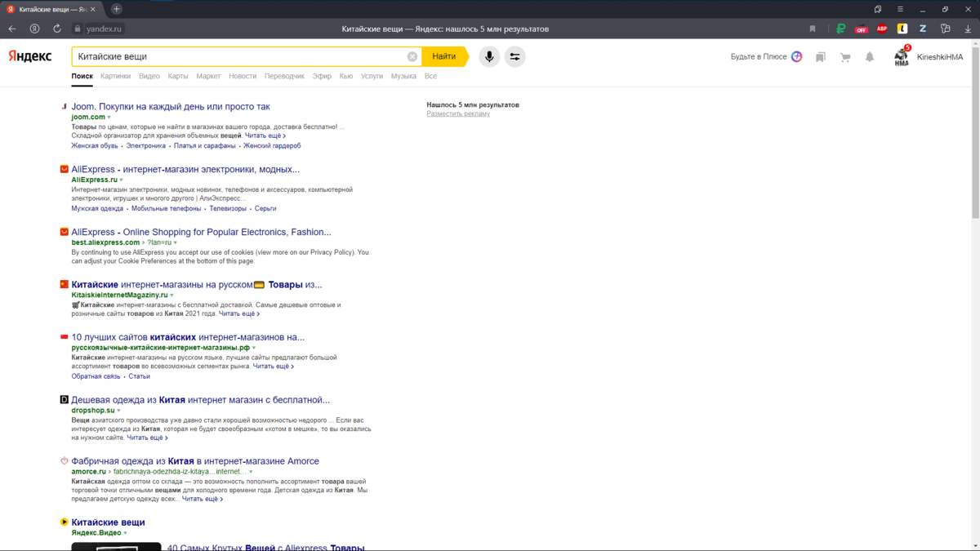Switch to the Новости tab
The height and width of the screenshot is (551, 980).
[243, 76]
